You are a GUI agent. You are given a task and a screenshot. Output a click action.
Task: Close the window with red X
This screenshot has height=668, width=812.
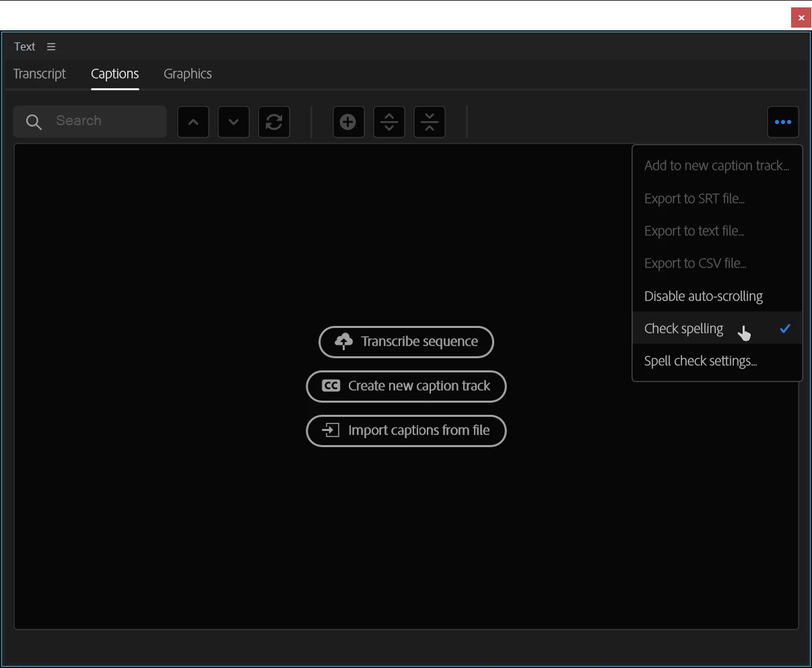coord(801,18)
